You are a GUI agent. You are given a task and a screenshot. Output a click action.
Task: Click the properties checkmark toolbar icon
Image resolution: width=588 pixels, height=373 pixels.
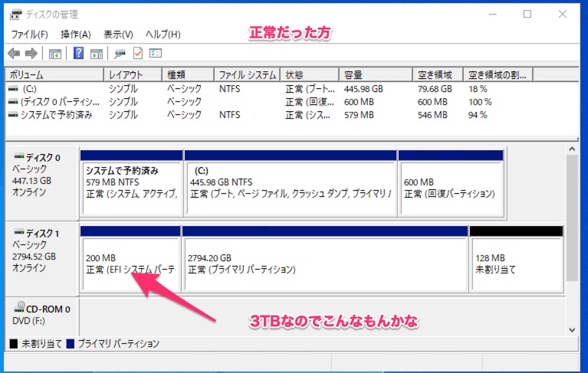coord(138,53)
